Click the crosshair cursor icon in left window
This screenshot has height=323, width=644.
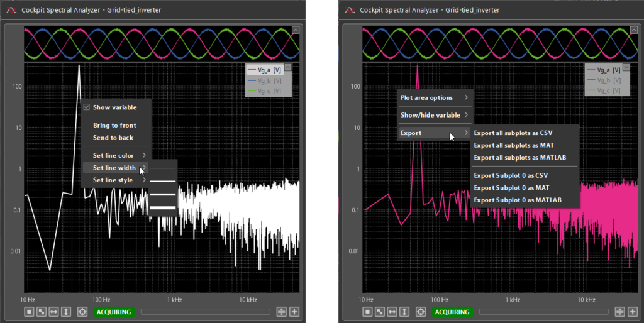82,312
